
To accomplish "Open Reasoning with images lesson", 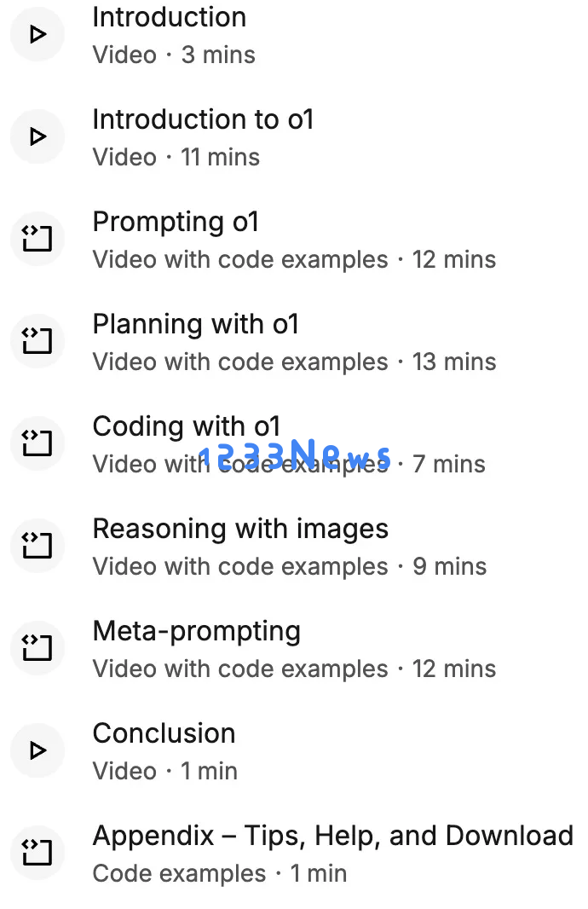I will pos(240,530).
